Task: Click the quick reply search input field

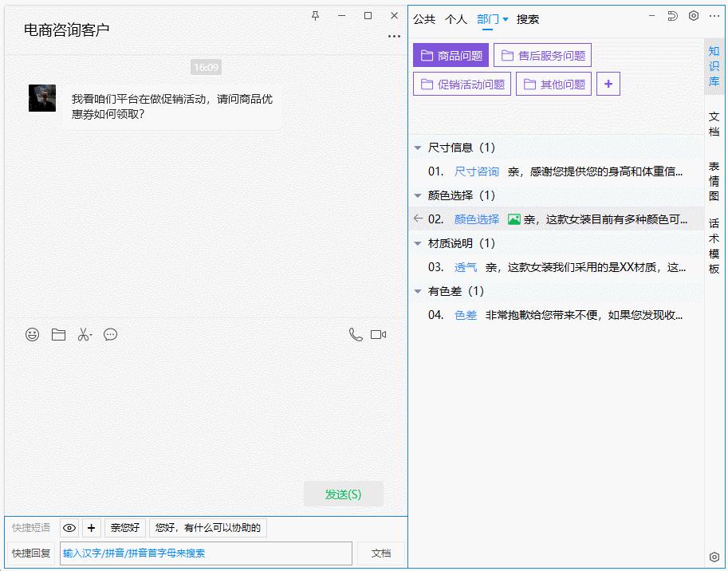Action: pos(206,553)
